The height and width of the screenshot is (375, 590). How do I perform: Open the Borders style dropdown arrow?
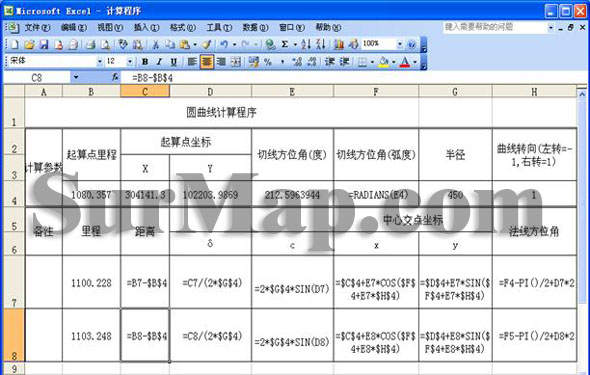(372, 62)
